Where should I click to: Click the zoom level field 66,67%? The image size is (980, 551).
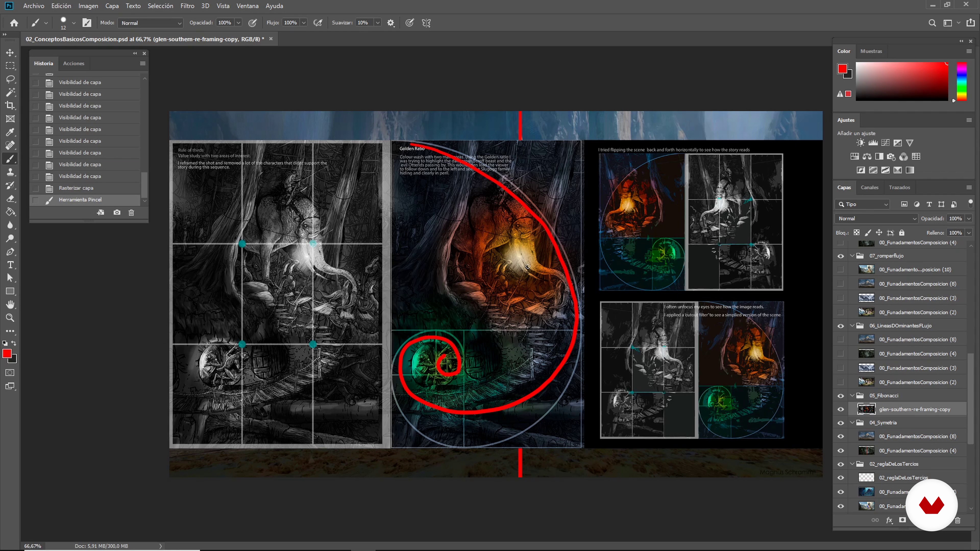point(33,546)
